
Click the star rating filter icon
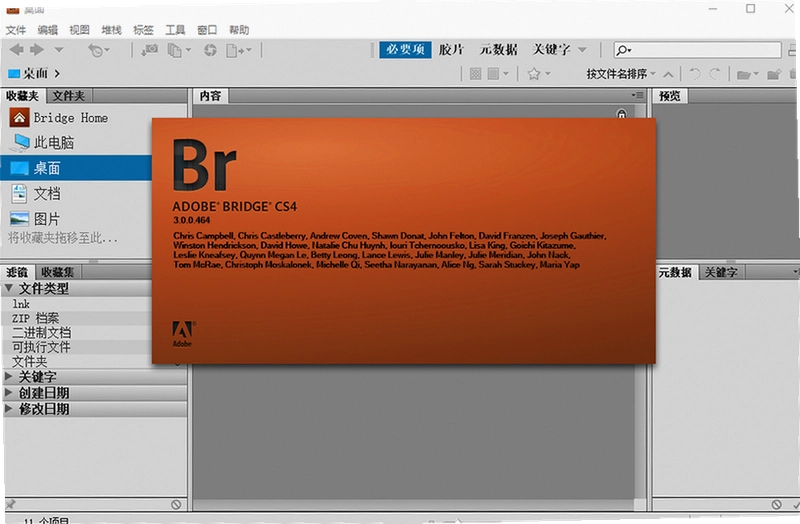(x=534, y=74)
